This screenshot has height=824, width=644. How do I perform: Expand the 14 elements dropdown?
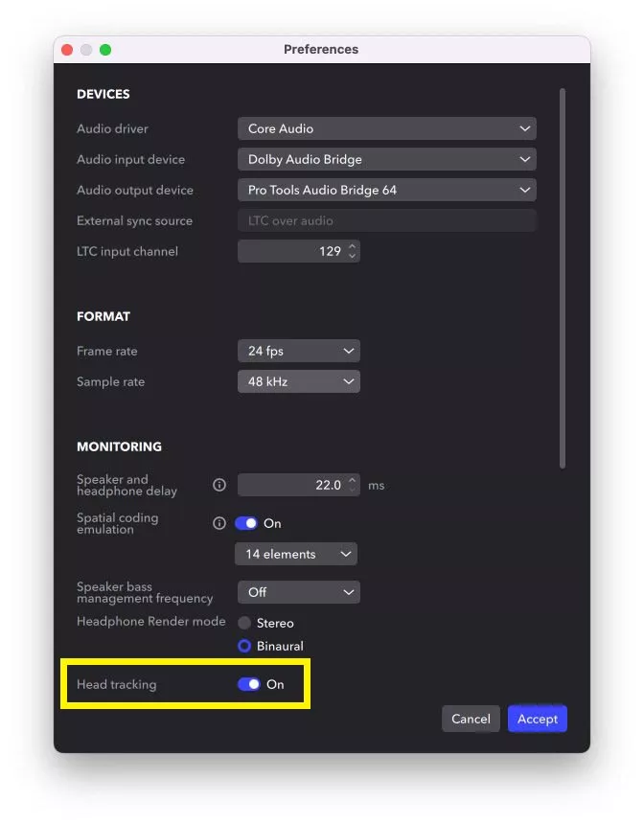[296, 554]
